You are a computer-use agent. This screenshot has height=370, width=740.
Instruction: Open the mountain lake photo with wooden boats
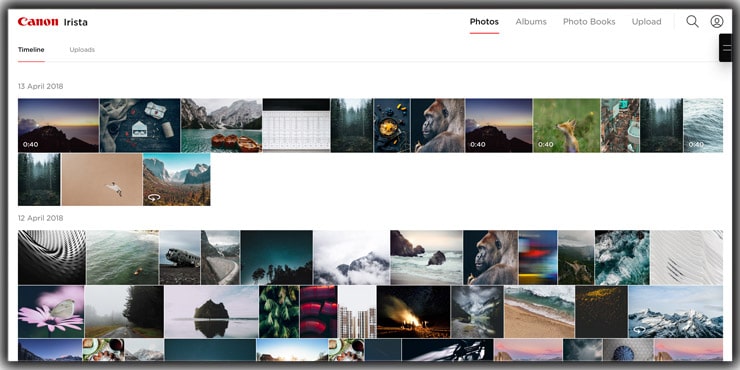[x=221, y=125]
